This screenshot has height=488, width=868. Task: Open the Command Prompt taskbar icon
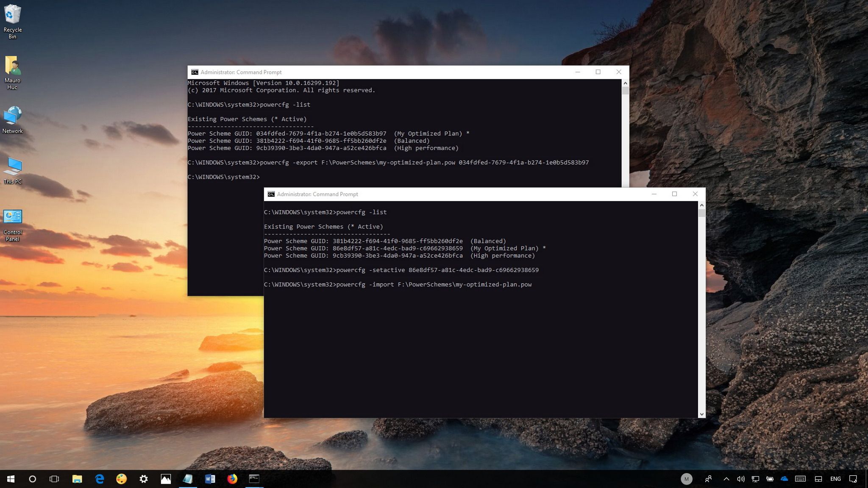click(x=254, y=479)
